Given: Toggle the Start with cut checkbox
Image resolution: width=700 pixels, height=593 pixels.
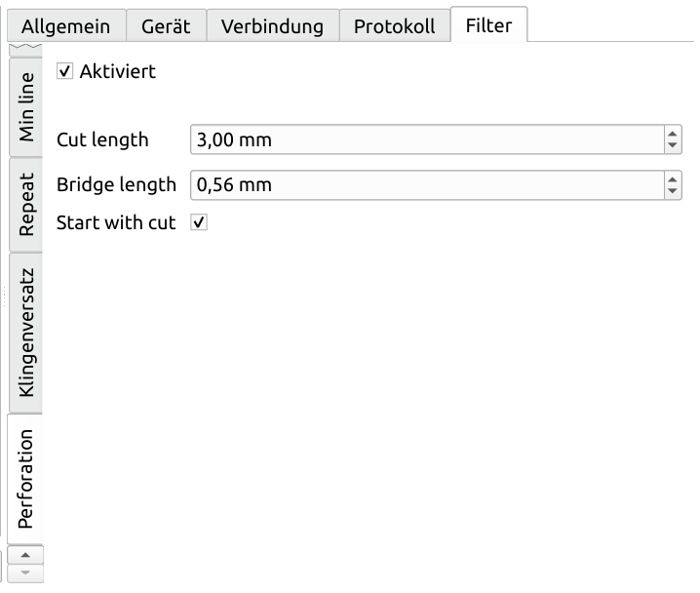Looking at the screenshot, I should tap(199, 222).
